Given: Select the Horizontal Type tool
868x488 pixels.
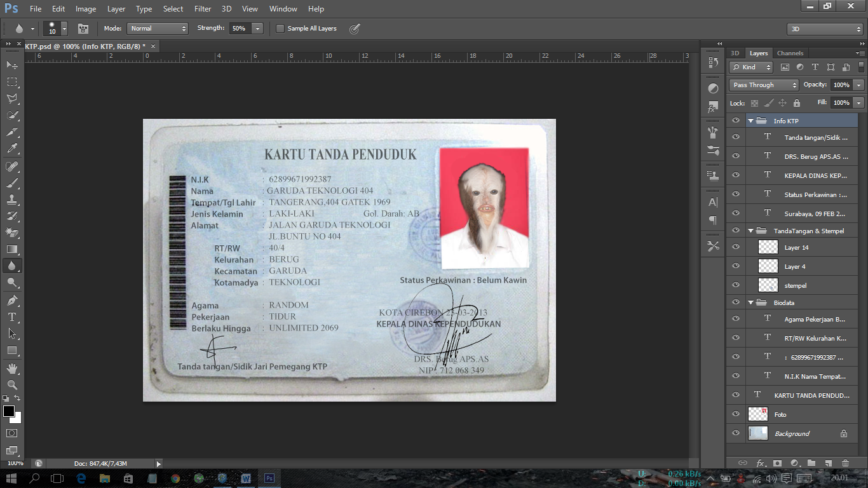Looking at the screenshot, I should [x=12, y=317].
